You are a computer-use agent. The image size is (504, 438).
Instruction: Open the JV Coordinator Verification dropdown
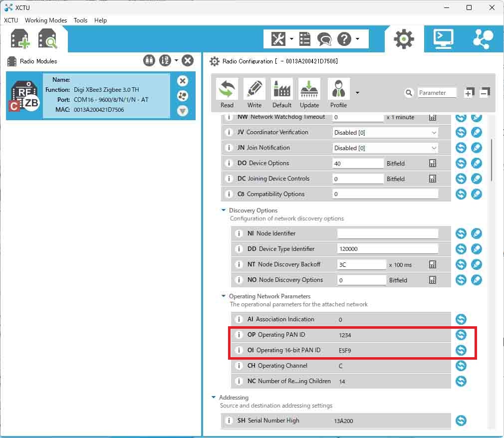point(433,133)
